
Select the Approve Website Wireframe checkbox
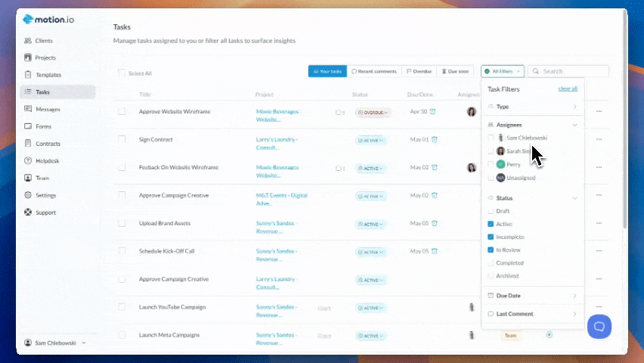tap(122, 111)
